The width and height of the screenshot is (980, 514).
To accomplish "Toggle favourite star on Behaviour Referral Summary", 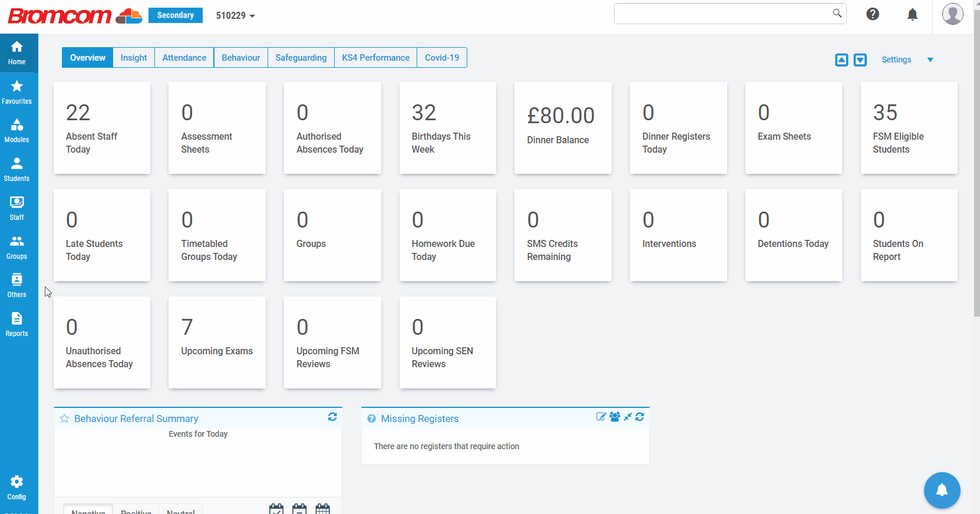I will 65,419.
